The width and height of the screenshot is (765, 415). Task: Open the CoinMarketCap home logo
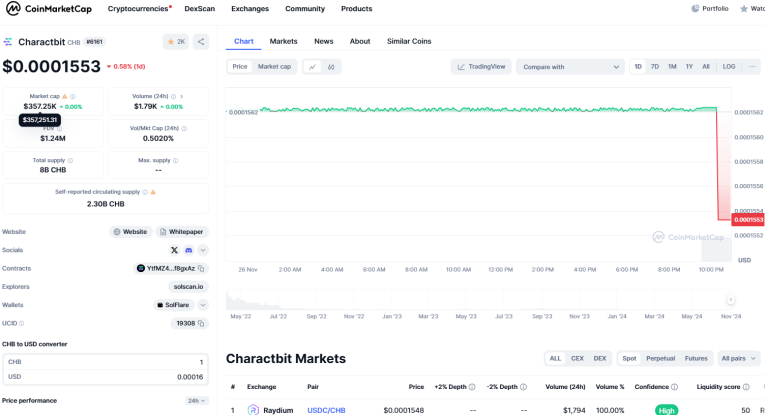[x=48, y=8]
